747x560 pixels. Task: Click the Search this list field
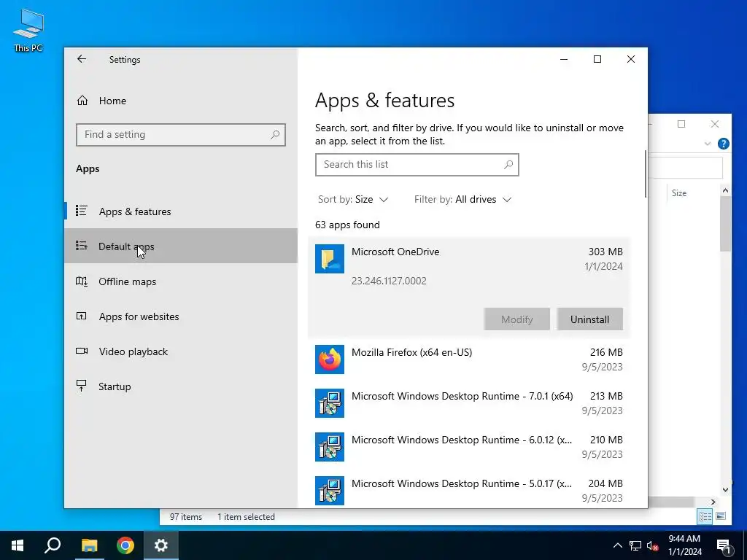[x=417, y=165]
